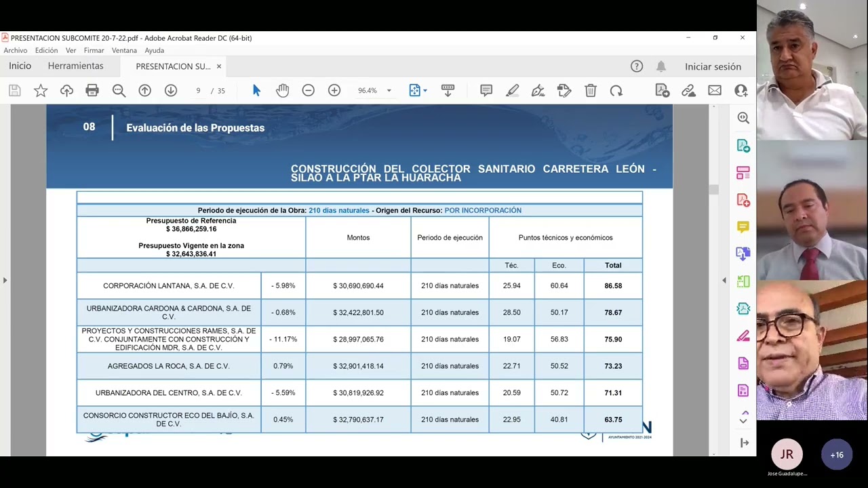Add a comment note
This screenshot has height=488, width=868.
[486, 90]
